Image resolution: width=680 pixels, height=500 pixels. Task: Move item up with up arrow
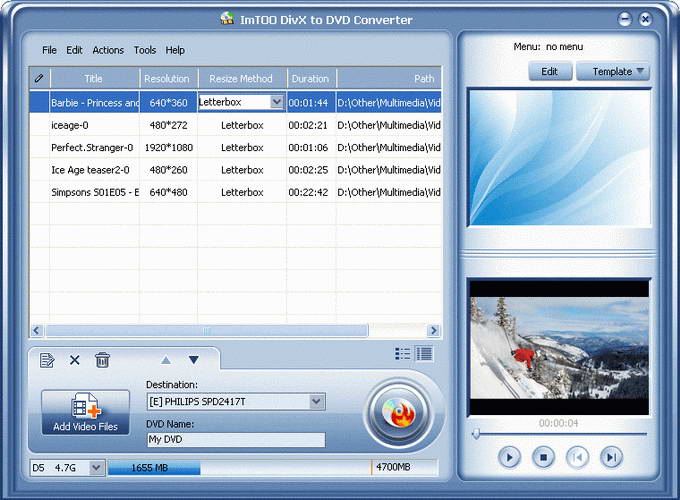(x=166, y=360)
